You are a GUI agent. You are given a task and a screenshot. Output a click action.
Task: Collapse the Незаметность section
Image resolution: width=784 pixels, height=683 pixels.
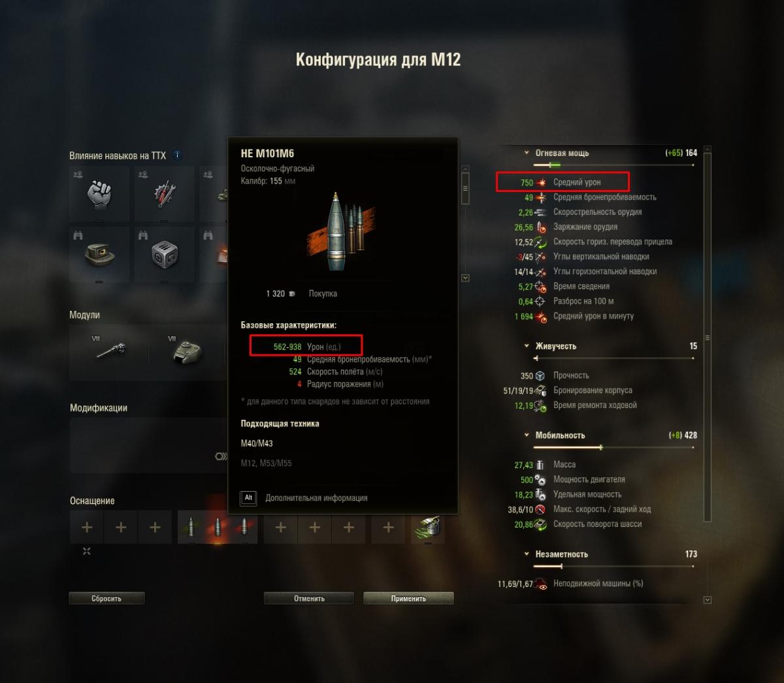click(527, 554)
